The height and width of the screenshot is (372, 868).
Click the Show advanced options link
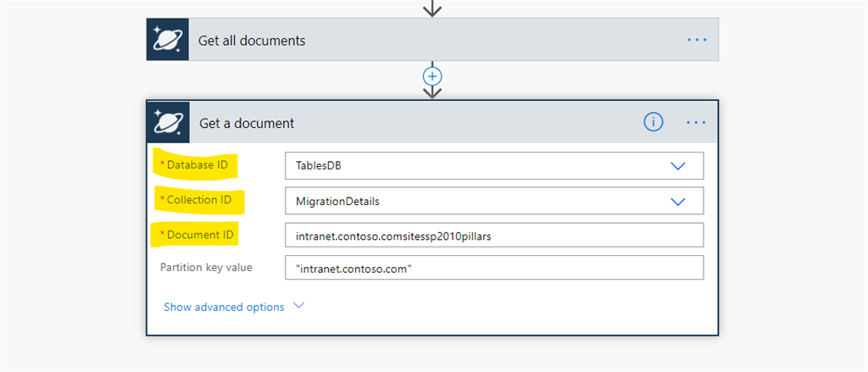tap(224, 307)
